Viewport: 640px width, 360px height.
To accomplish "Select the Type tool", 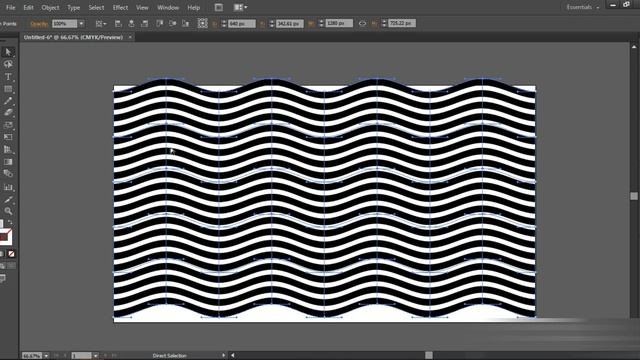I will 8,77.
